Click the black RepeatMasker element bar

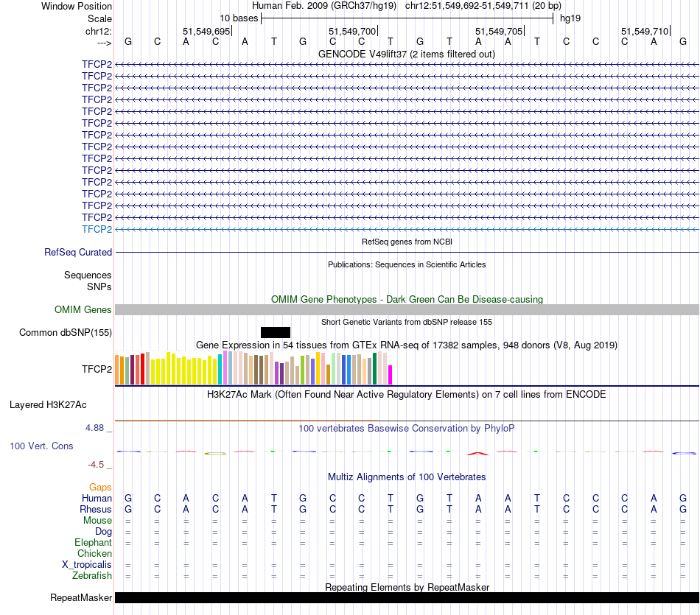[407, 598]
